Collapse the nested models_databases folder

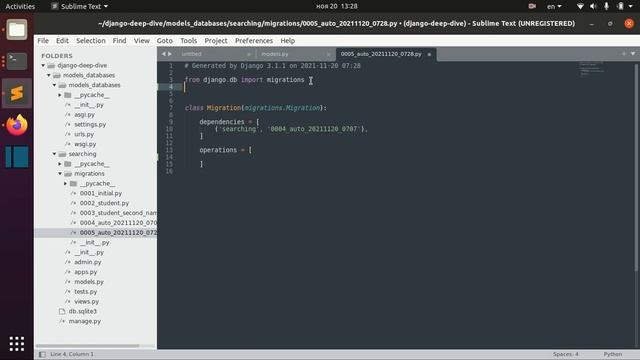[54, 85]
